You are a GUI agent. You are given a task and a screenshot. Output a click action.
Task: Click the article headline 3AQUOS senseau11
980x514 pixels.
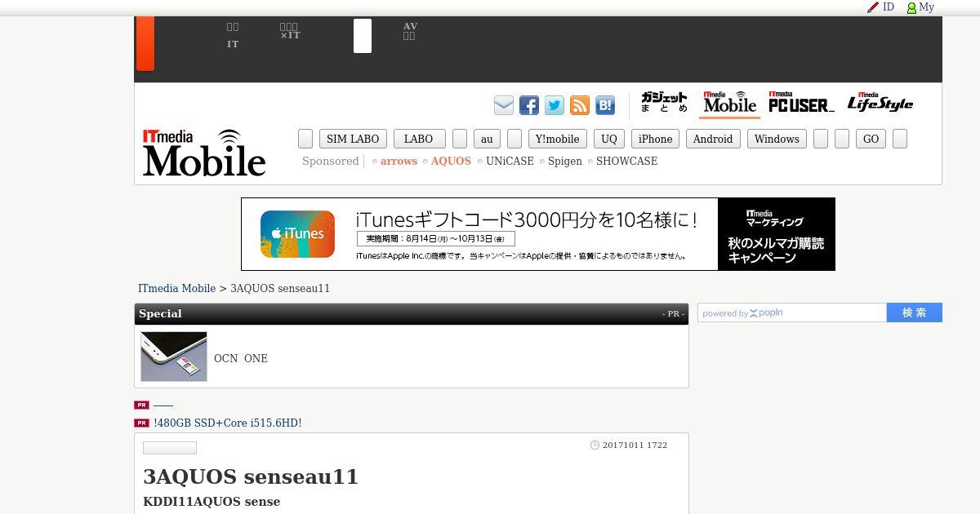(x=251, y=476)
